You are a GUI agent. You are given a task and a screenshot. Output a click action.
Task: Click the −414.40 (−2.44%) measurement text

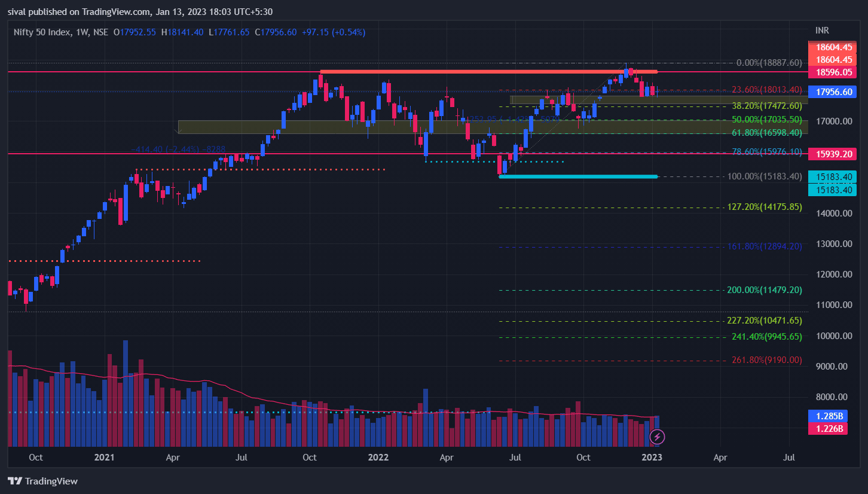(178, 148)
